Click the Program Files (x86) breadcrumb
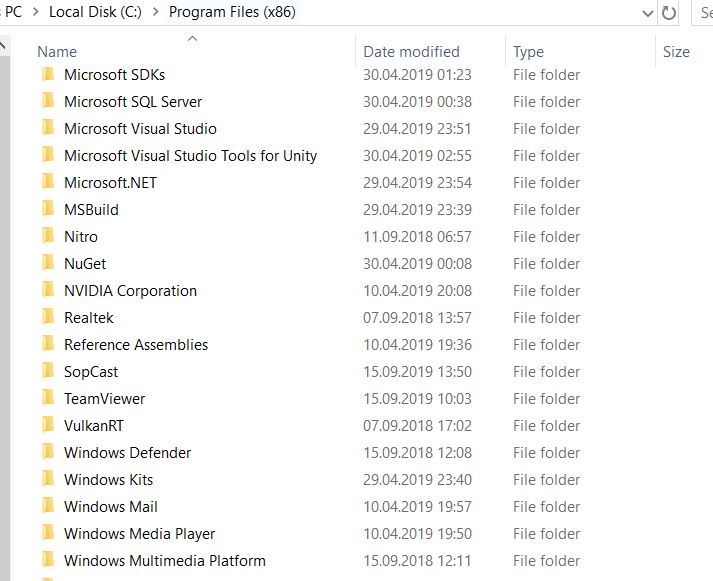The image size is (713, 581). point(232,12)
